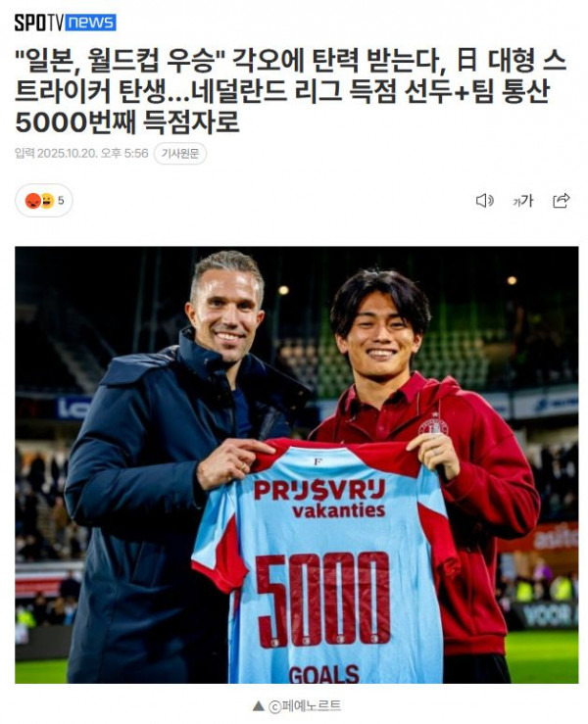This screenshot has height=724, width=588.
Task: Click the share arrow icon
Action: click(562, 201)
